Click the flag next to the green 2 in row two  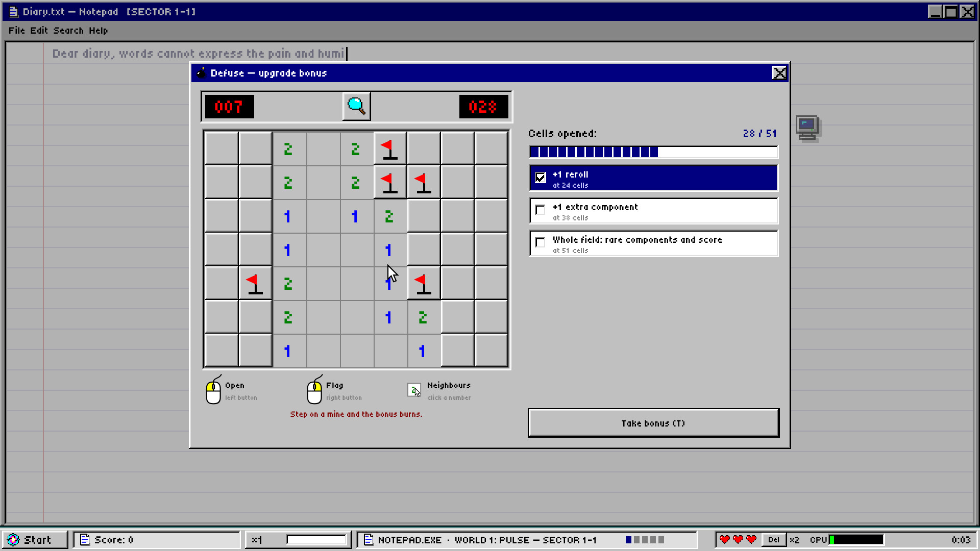tap(390, 183)
